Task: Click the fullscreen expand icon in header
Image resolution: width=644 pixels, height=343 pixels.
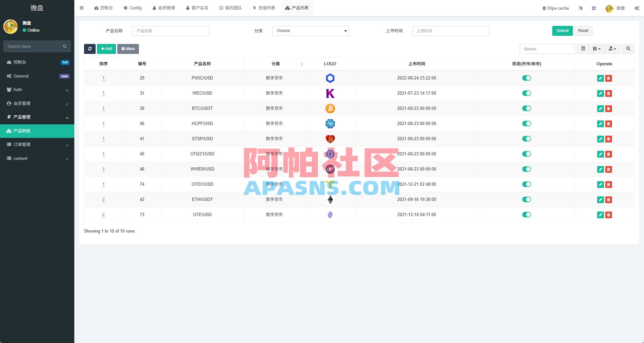Action: pos(594,8)
